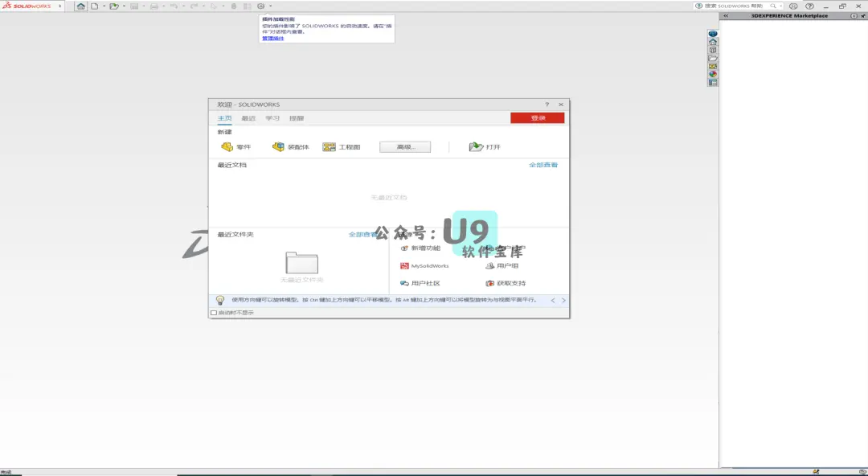Click the target icon left of the Marketplace pin
868x476 pixels.
coord(854,16)
